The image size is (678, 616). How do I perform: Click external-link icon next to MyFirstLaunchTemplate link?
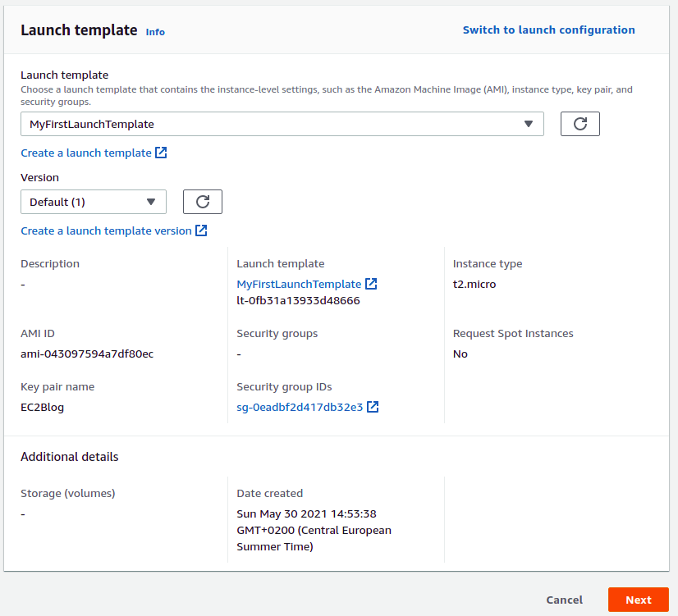371,284
